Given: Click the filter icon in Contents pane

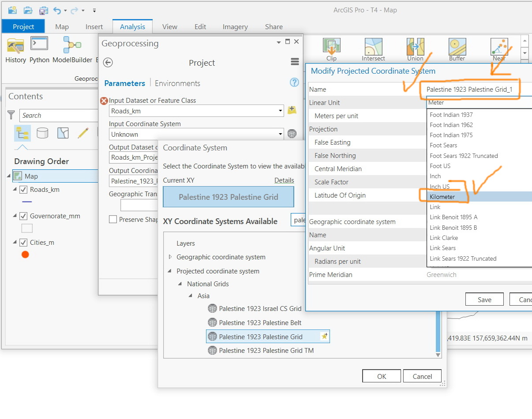Looking at the screenshot, I should (x=11, y=115).
